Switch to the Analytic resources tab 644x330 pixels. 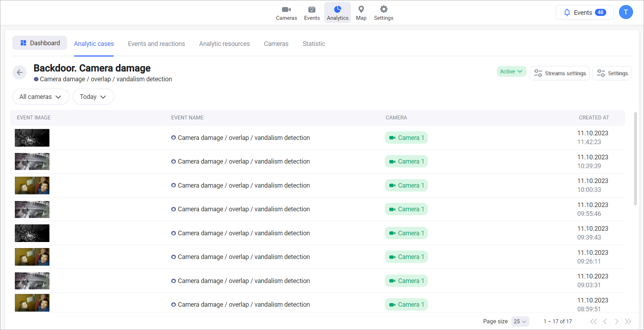[225, 44]
